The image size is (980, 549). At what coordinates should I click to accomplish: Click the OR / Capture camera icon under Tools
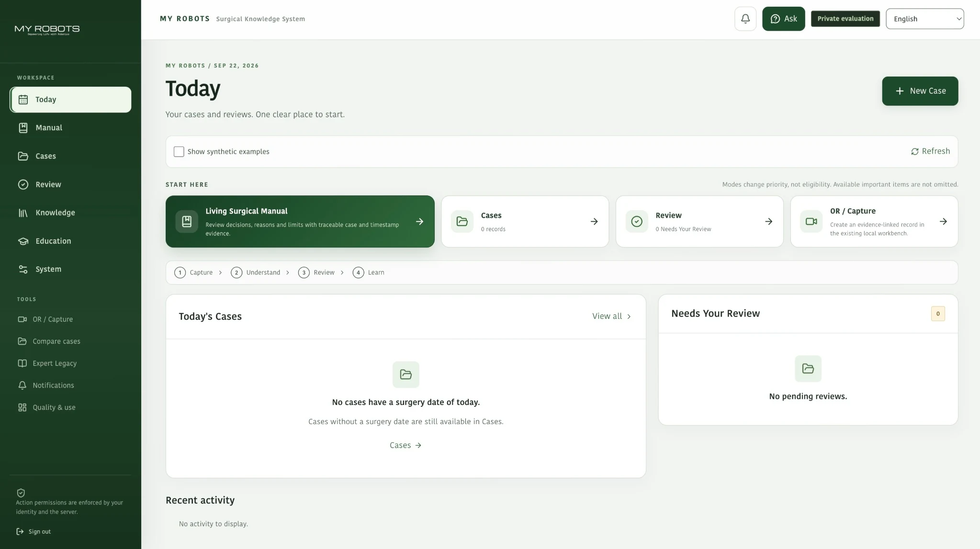click(x=23, y=319)
